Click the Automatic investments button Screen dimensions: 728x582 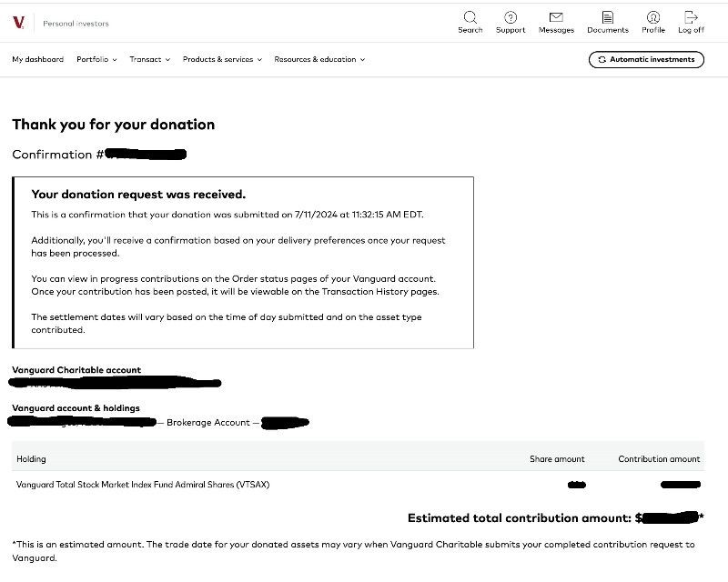[646, 59]
